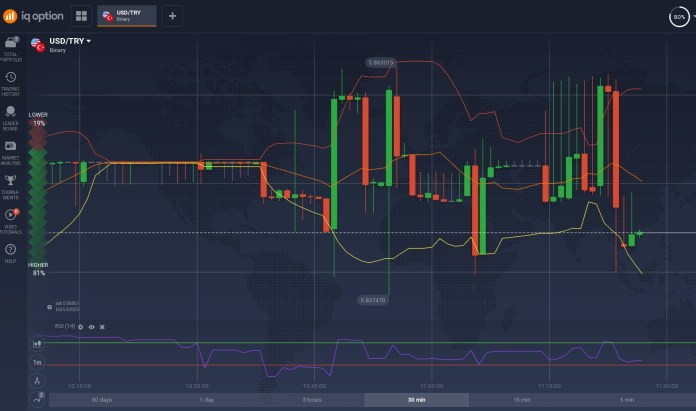Add a new asset tab with plus button
Image resolution: width=696 pixels, height=411 pixels.
tap(172, 16)
